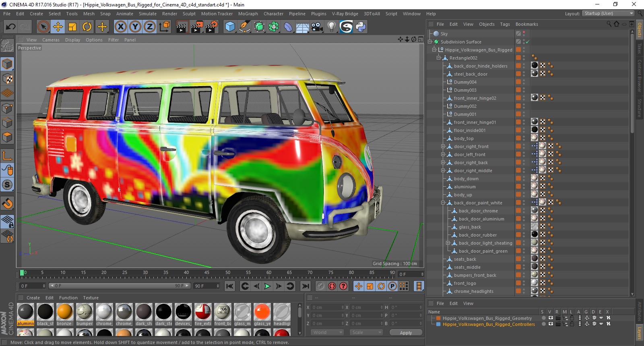Expand back_door_light_sheating object
Viewport: 644px width, 346px height.
point(448,243)
